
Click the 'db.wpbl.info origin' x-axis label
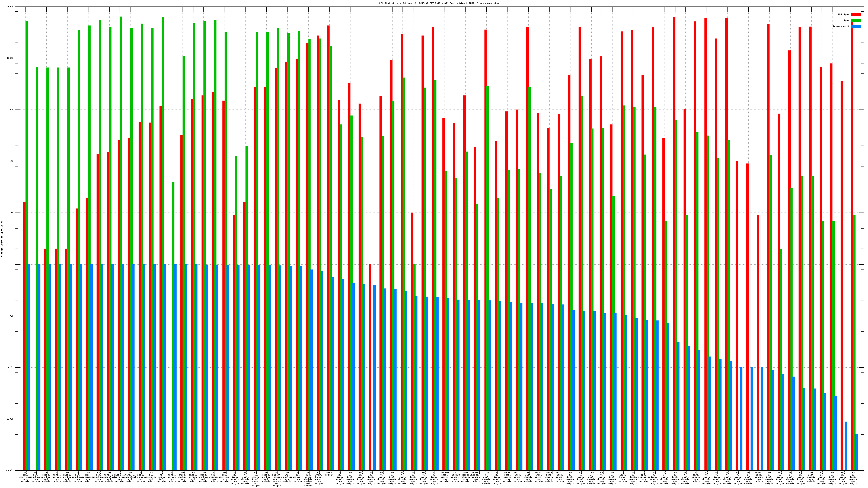(162, 477)
